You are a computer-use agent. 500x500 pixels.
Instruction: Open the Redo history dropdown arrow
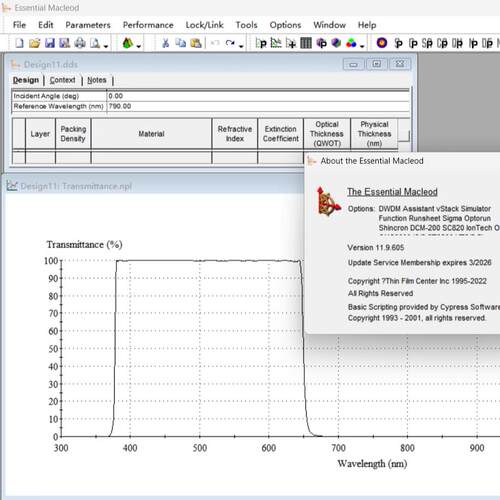241,46
